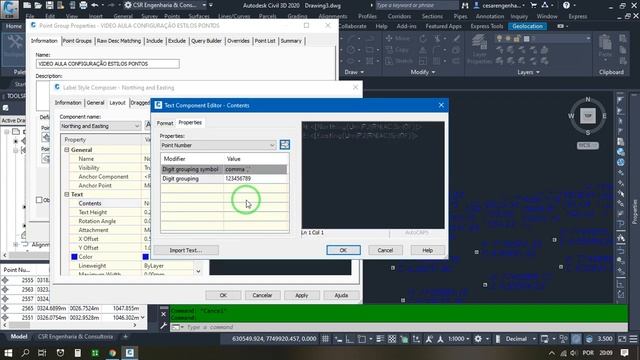Open Windows Start menu
Viewport: 640px width, 360px height.
pyautogui.click(x=8, y=353)
